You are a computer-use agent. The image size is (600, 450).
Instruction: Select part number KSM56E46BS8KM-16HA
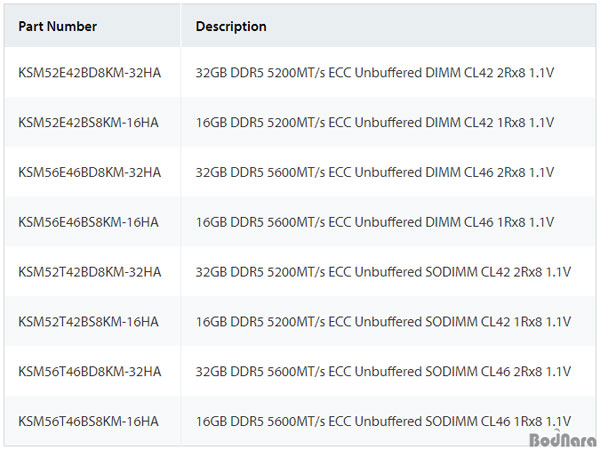88,222
